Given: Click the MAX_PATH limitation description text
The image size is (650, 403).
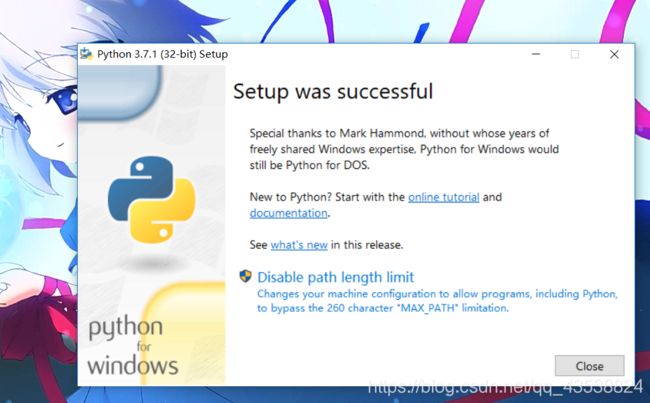Looking at the screenshot, I should click(x=437, y=301).
